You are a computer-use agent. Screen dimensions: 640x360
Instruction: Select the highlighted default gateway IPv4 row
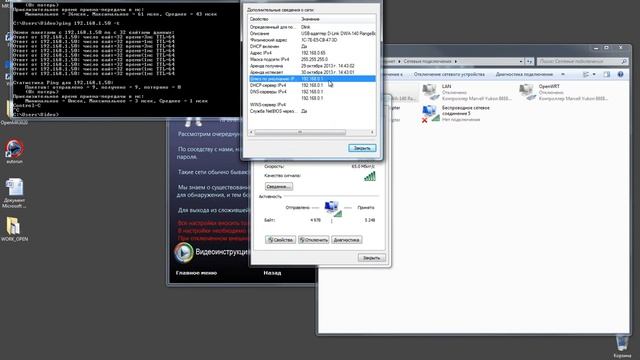pos(312,79)
